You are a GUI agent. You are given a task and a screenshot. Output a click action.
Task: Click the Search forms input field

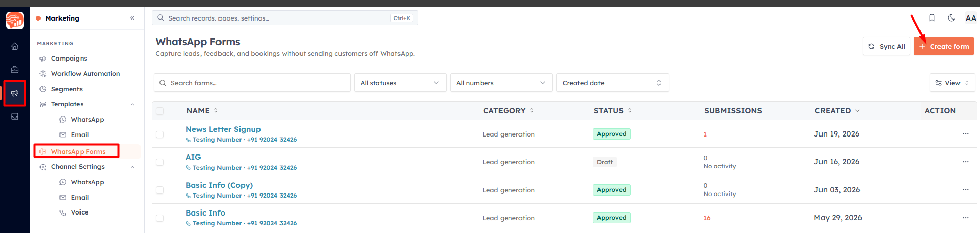tap(252, 83)
